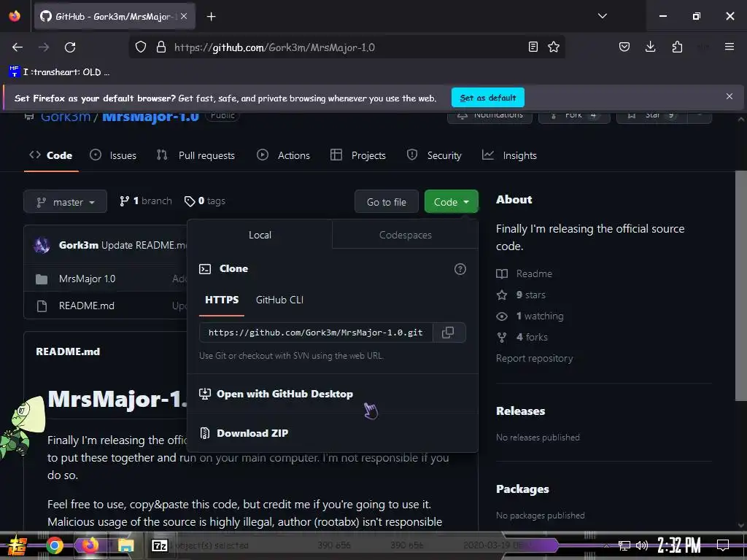This screenshot has width=747, height=560.
Task: Open the network tray icon
Action: pos(624,545)
